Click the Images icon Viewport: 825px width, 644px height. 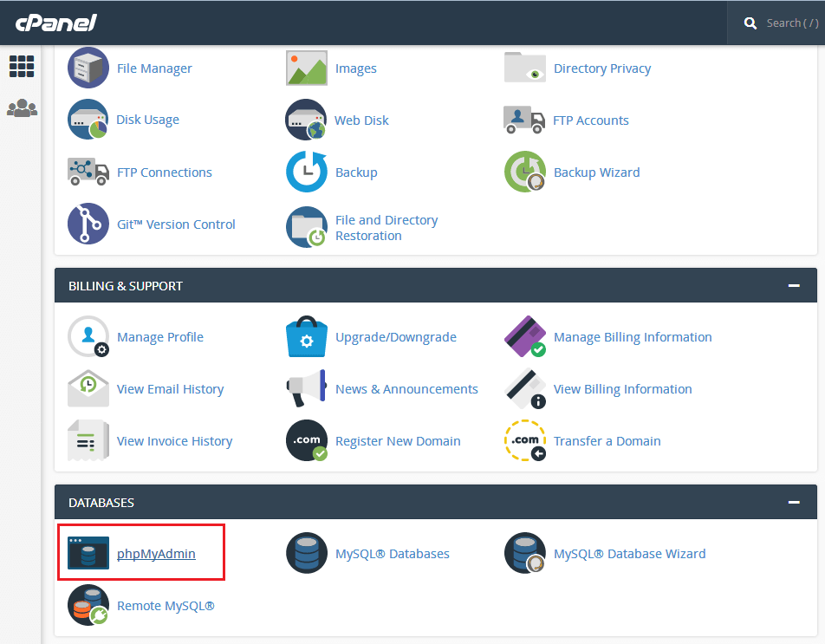coord(307,68)
